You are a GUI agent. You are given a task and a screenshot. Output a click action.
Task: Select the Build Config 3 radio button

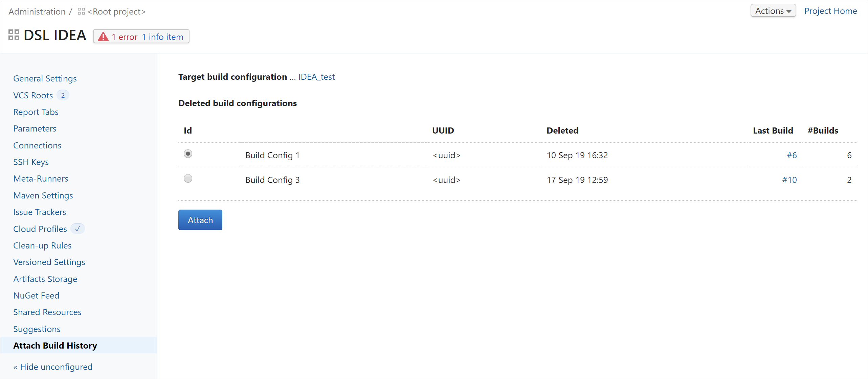click(x=188, y=179)
